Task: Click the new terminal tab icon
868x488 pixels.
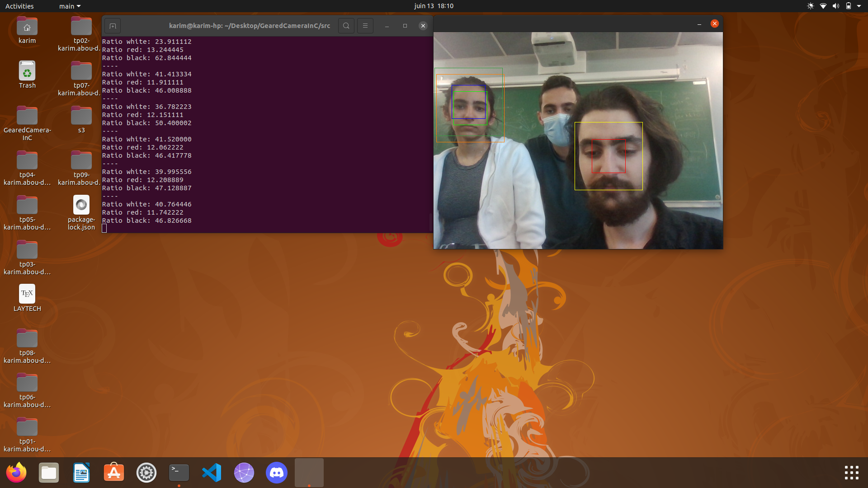Action: (113, 26)
